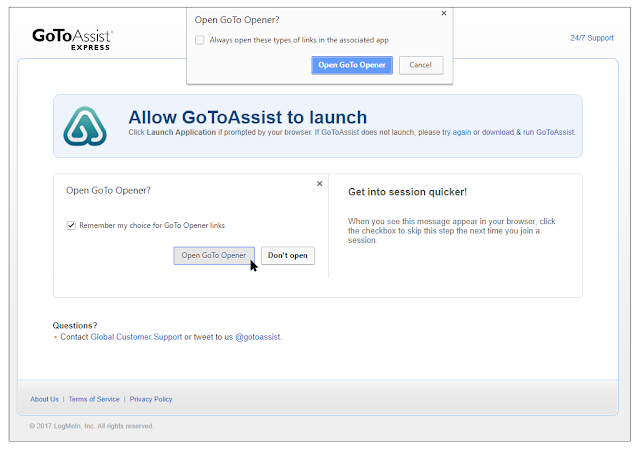The width and height of the screenshot is (640, 449).
Task: Click the gray Open GoTo Opener button
Action: [x=214, y=256]
